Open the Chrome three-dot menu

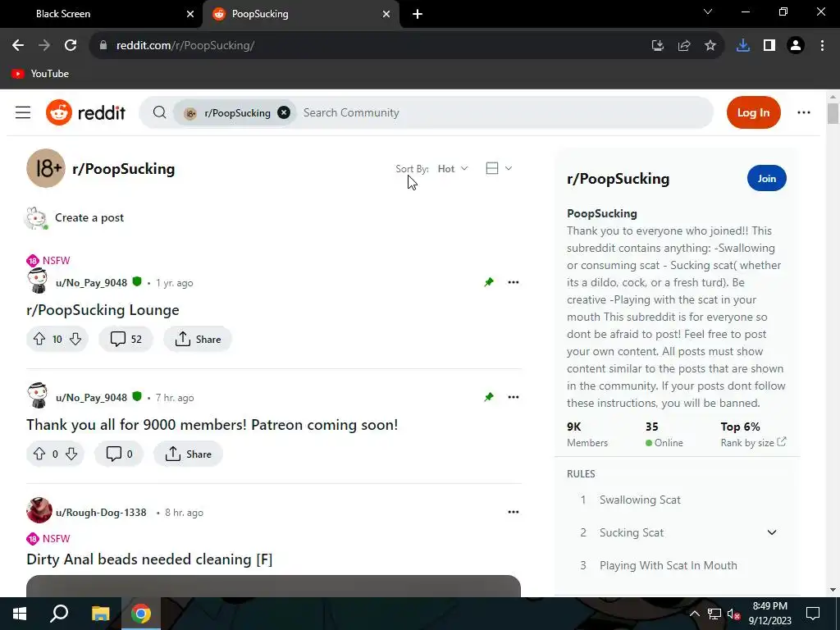tap(822, 46)
